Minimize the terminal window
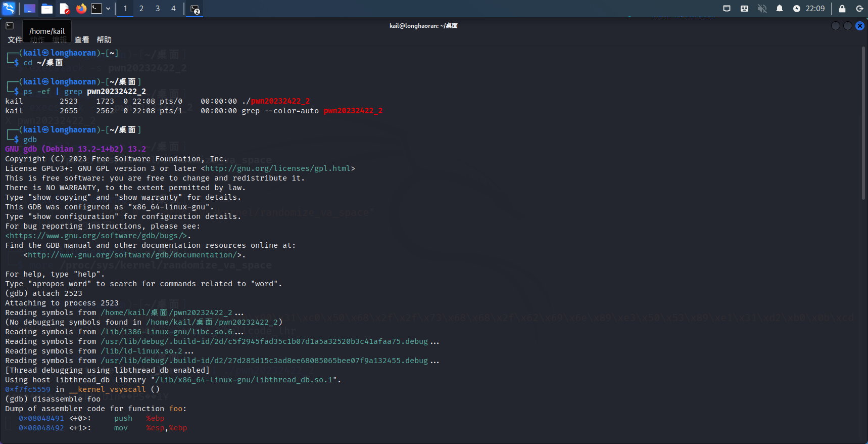868x444 pixels. pos(836,26)
